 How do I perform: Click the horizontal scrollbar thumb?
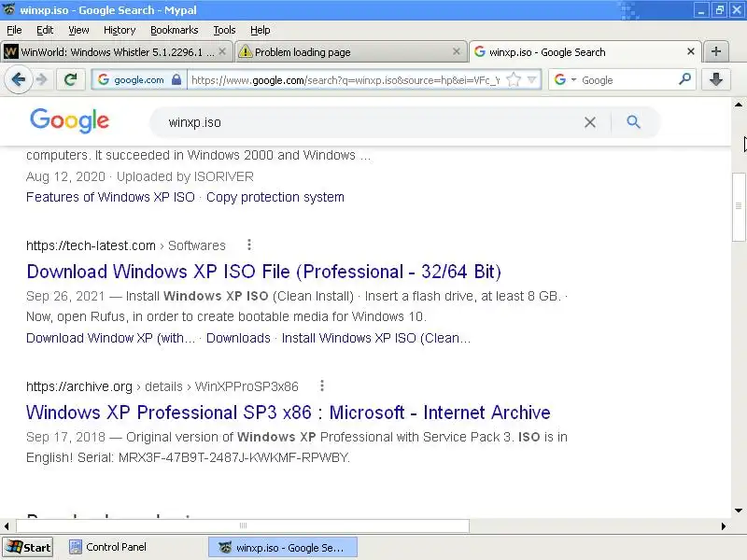(243, 525)
